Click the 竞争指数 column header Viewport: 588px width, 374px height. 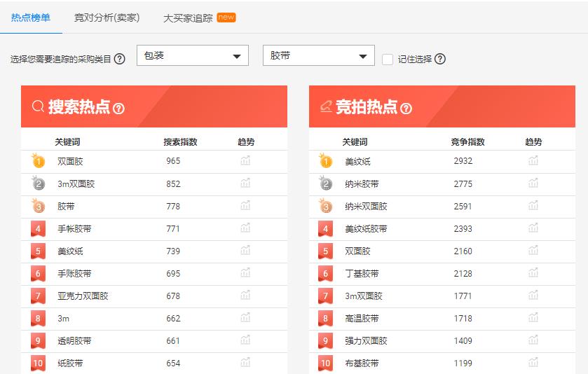coord(467,142)
